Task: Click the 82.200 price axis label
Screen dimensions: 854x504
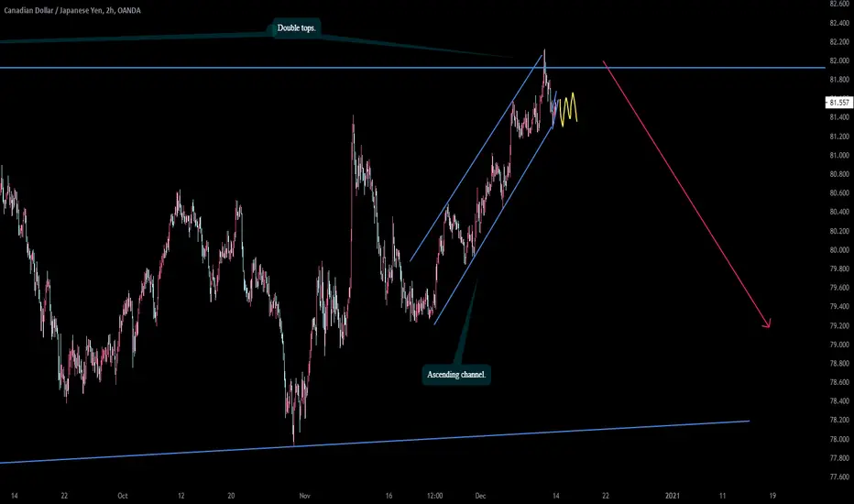Action: click(x=839, y=41)
